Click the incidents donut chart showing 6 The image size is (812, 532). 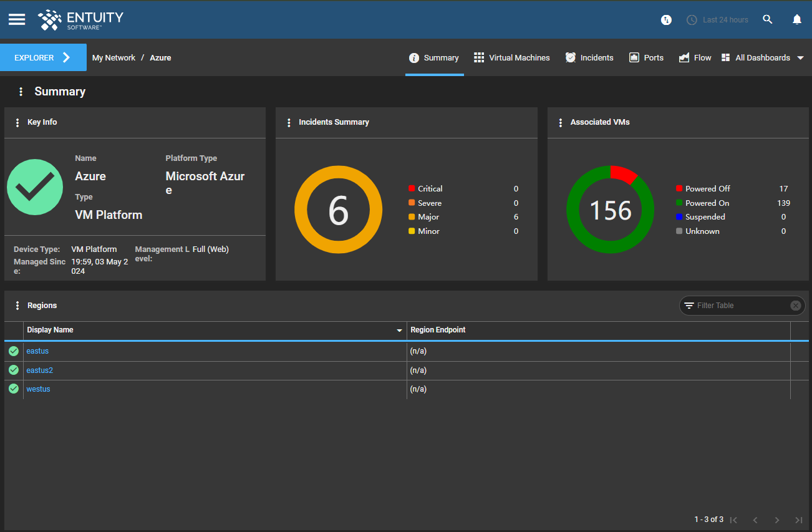point(338,210)
